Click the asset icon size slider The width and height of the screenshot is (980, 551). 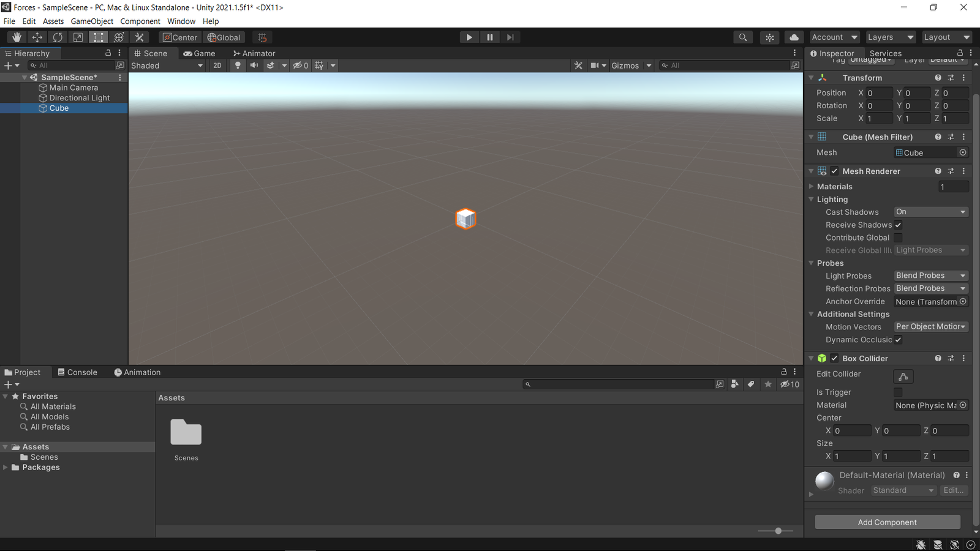pos(778,531)
